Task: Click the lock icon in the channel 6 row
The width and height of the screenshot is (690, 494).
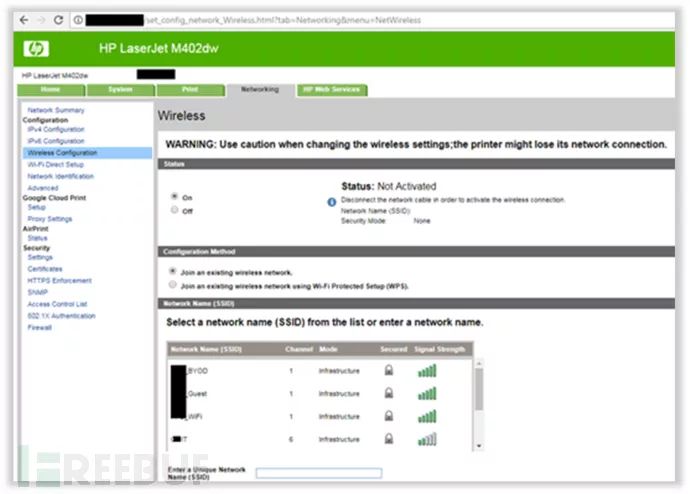Action: coord(389,438)
